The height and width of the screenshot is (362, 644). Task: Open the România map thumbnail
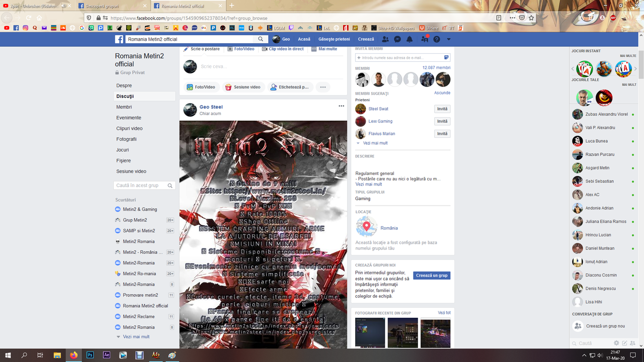coord(367,227)
